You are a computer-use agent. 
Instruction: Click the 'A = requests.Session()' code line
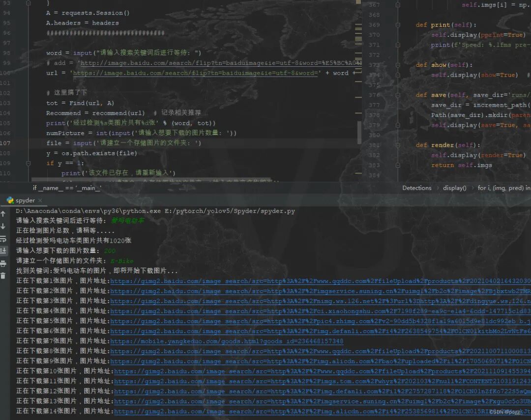tap(88, 13)
